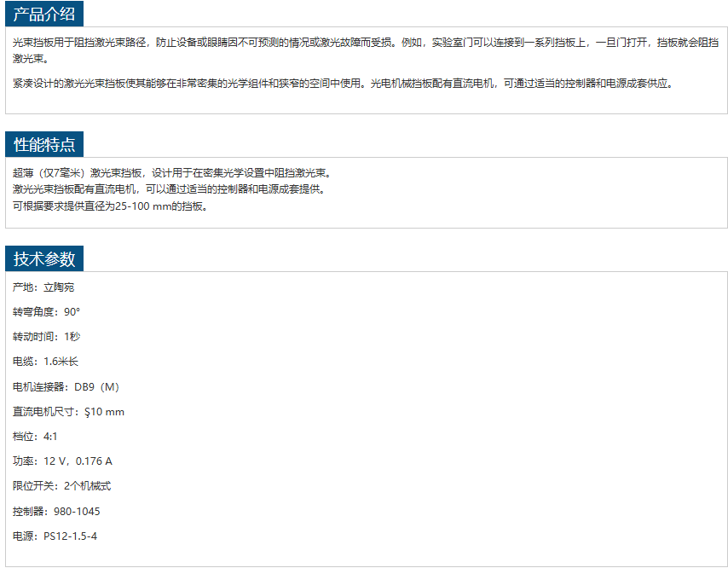Select the 性能特点 section header
The width and height of the screenshot is (728, 568).
pyautogui.click(x=44, y=144)
